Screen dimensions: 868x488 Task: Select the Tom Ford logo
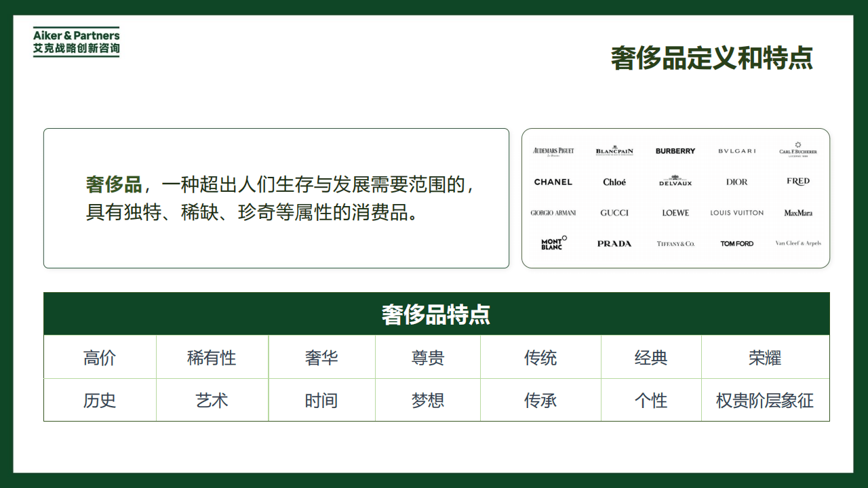click(736, 243)
